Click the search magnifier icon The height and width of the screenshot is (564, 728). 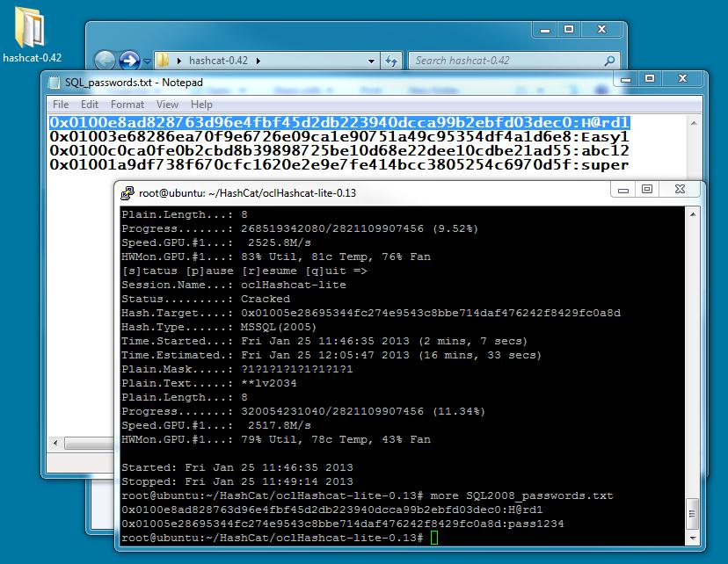click(609, 61)
